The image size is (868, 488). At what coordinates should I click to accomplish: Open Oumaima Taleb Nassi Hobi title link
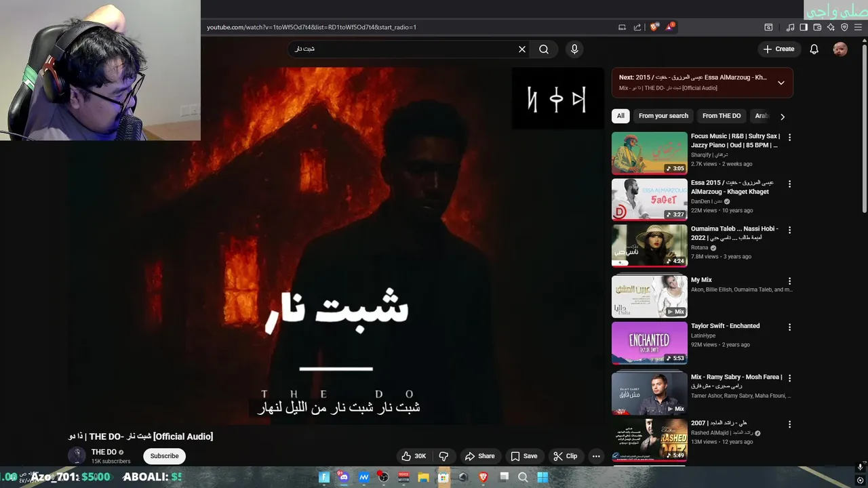(x=734, y=233)
